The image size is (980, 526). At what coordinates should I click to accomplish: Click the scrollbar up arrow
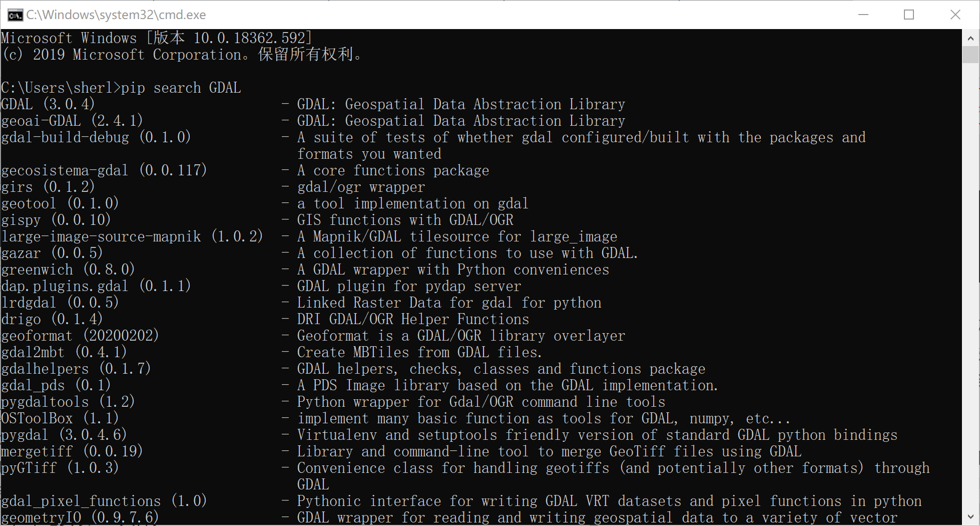click(970, 38)
